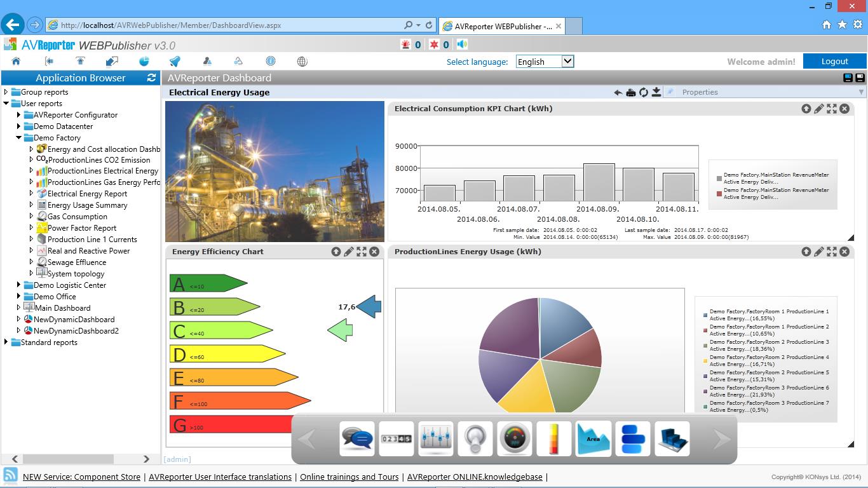Click the blue info circle toolbar icon

click(x=271, y=62)
